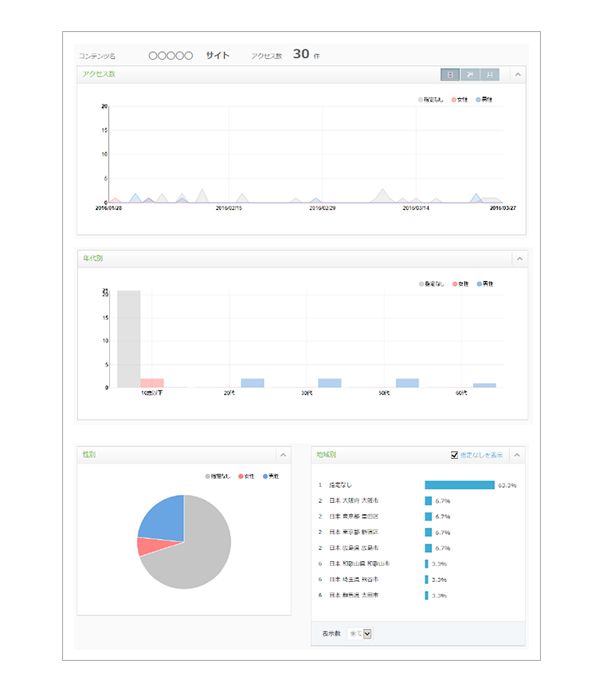Toggle 指定なし legend in age chart
Viewport: 600px width, 694px height.
(x=431, y=284)
